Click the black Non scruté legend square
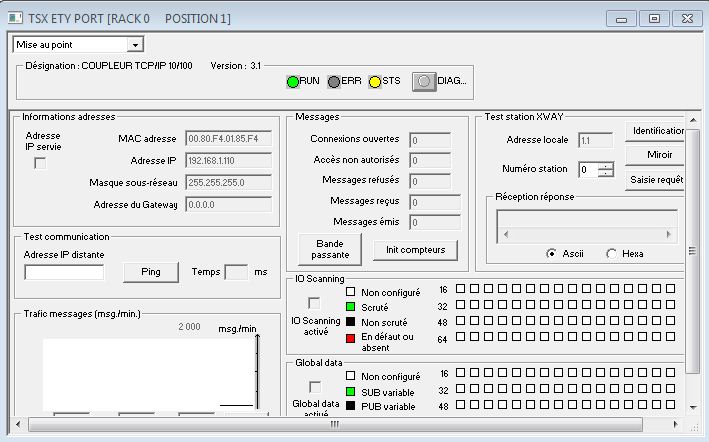Image resolution: width=709 pixels, height=442 pixels. [350, 322]
